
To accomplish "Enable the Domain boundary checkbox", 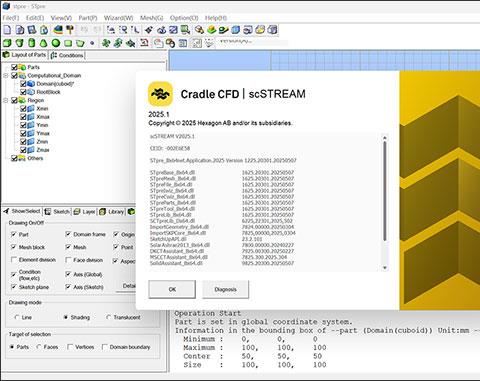I will tap(105, 347).
